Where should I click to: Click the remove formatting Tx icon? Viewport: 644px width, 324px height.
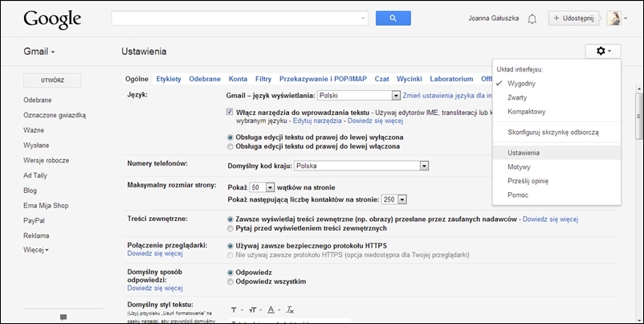click(x=290, y=310)
